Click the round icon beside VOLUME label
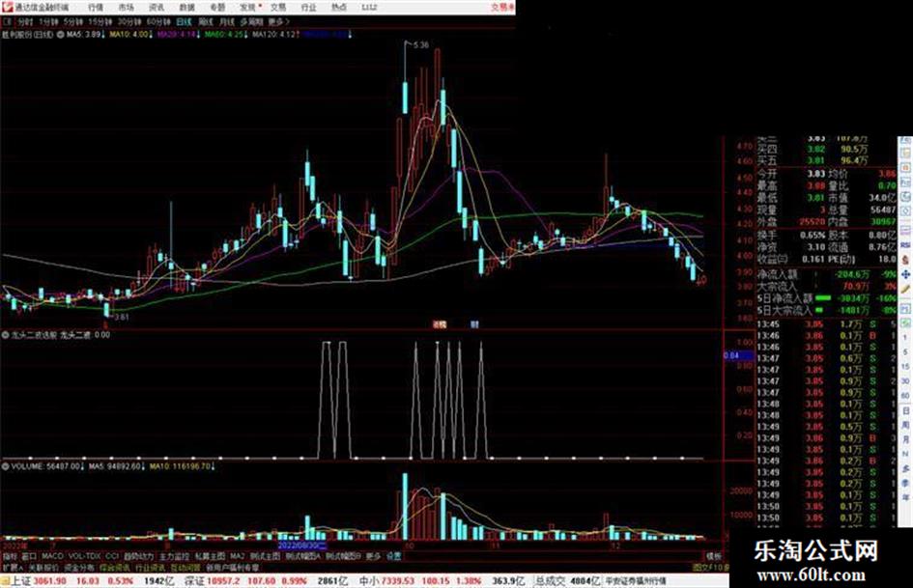 click(5, 466)
